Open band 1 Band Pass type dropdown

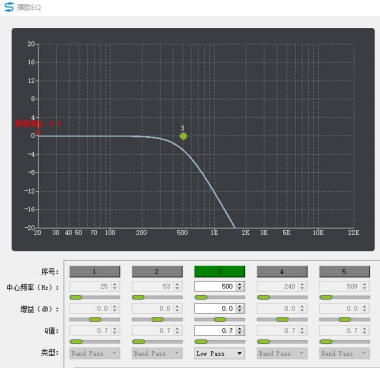[95, 353]
